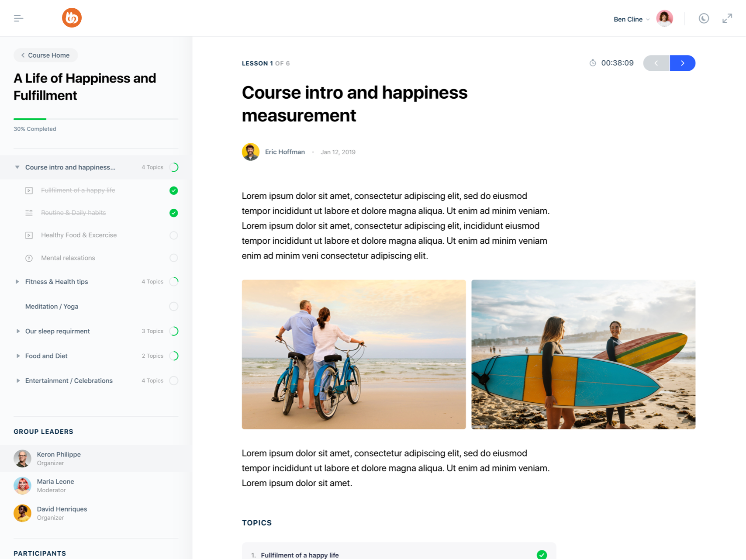Click the lesson timer stopwatch icon
Image resolution: width=746 pixels, height=560 pixels.
coord(593,63)
